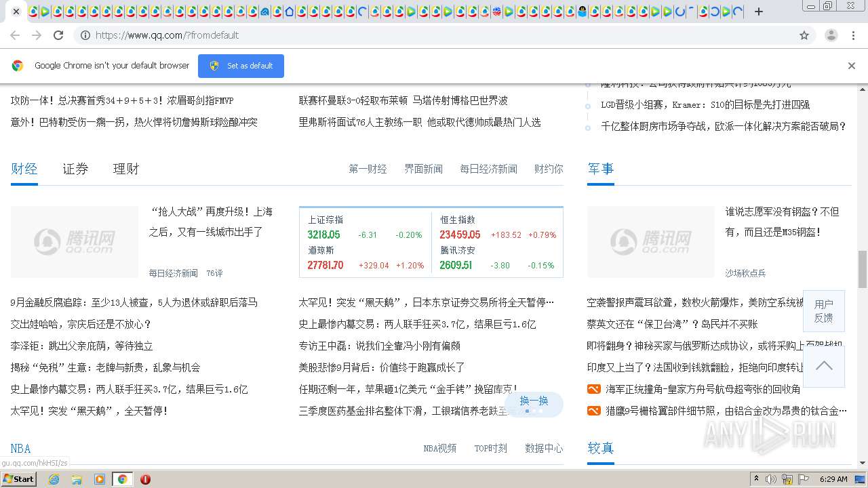The image size is (868, 488).
Task: Click the red round taskbar icon
Action: point(145,479)
